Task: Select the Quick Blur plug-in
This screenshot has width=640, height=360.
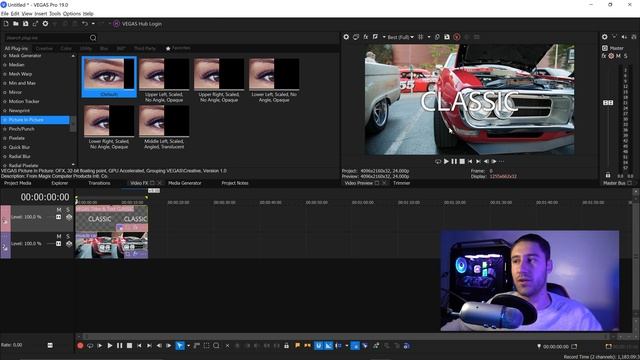Action: tap(19, 147)
